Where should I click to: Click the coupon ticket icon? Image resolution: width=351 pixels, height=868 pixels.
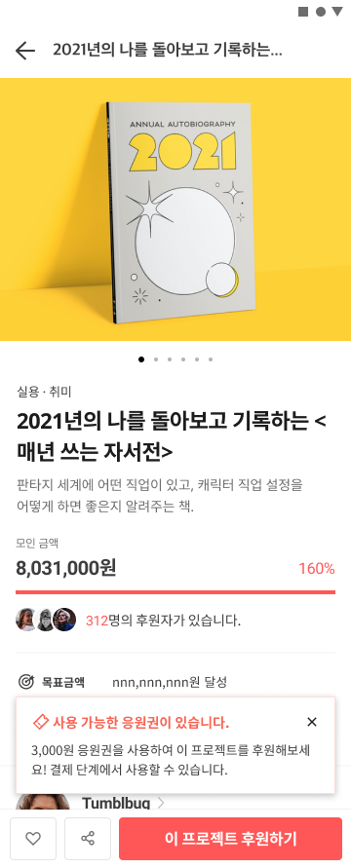(40, 722)
